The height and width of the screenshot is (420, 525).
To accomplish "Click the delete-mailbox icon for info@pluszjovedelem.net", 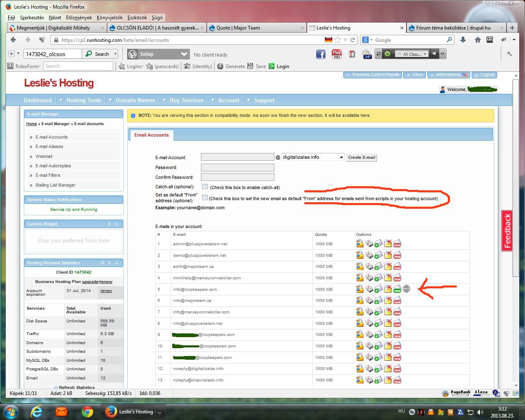I will coord(388,323).
